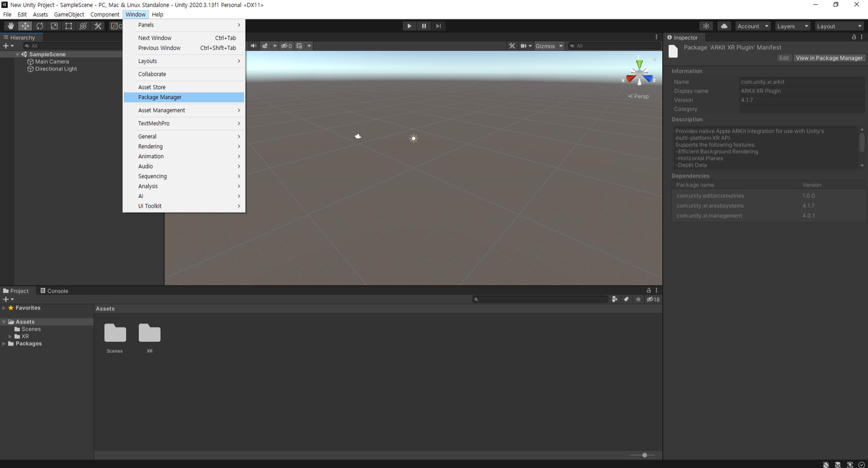Open the custom editor tools button
Image resolution: width=868 pixels, height=468 pixels.
click(x=98, y=26)
